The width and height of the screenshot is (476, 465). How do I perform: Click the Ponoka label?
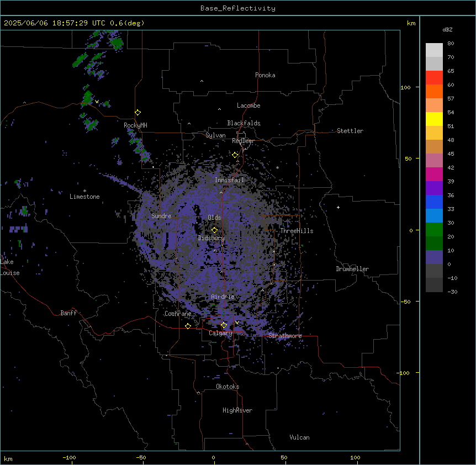265,75
